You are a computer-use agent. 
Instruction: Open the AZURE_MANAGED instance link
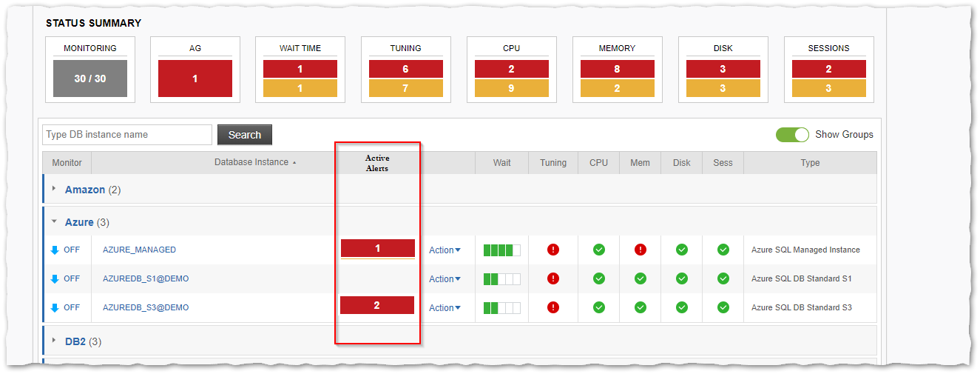pyautogui.click(x=139, y=250)
